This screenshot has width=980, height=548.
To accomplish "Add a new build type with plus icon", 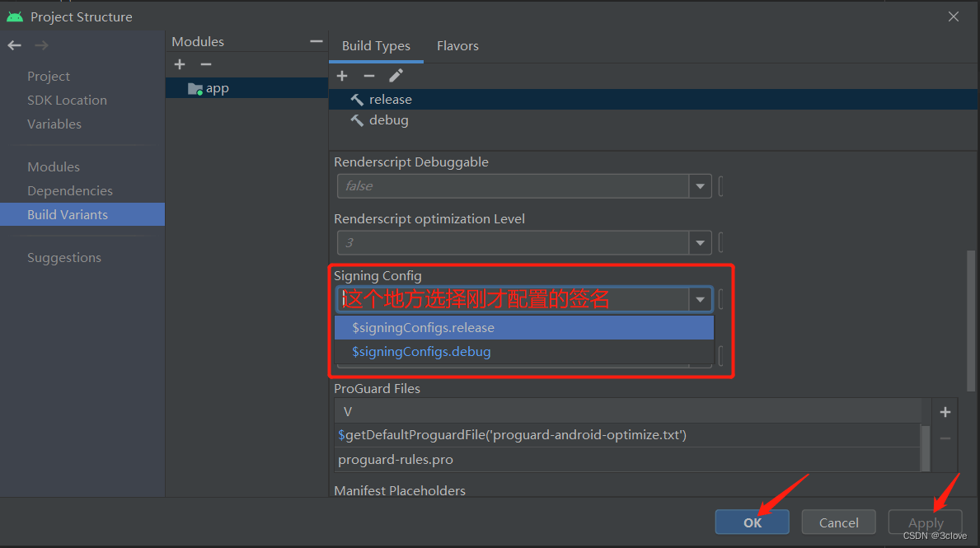I will (342, 75).
